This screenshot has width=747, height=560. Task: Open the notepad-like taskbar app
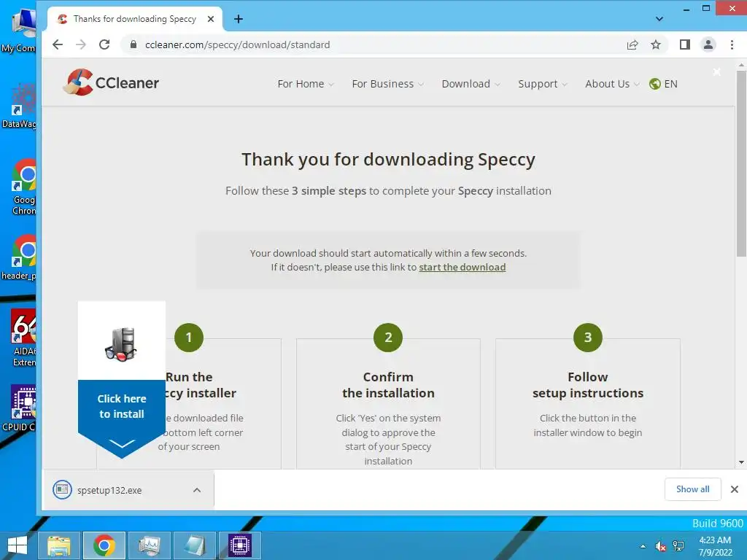point(194,545)
